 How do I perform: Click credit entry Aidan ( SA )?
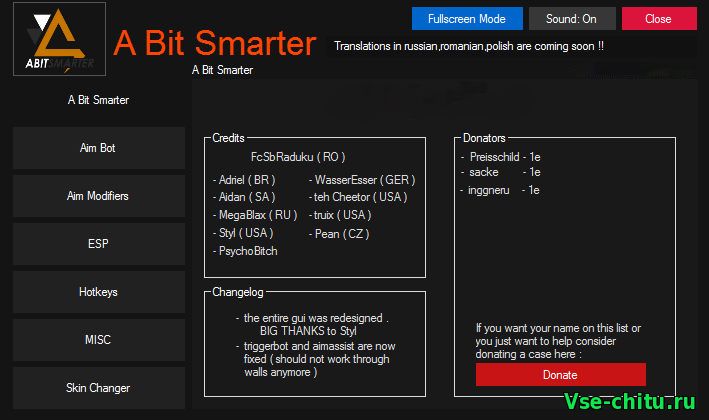point(244,197)
